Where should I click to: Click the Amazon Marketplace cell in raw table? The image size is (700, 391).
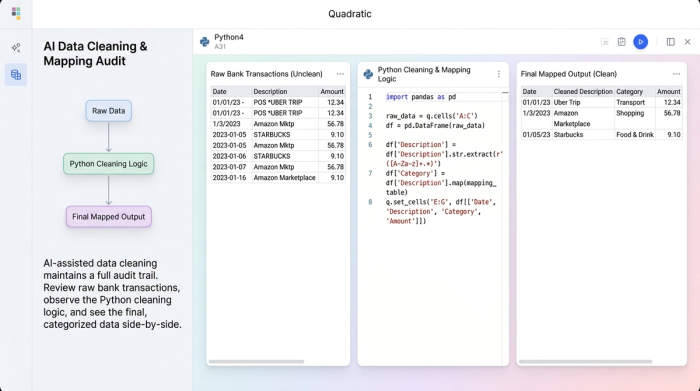285,178
